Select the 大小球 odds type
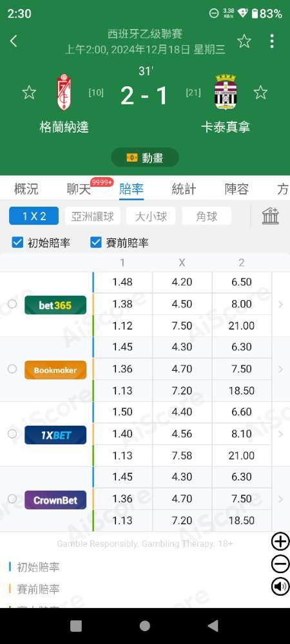The width and height of the screenshot is (290, 644). (x=151, y=216)
